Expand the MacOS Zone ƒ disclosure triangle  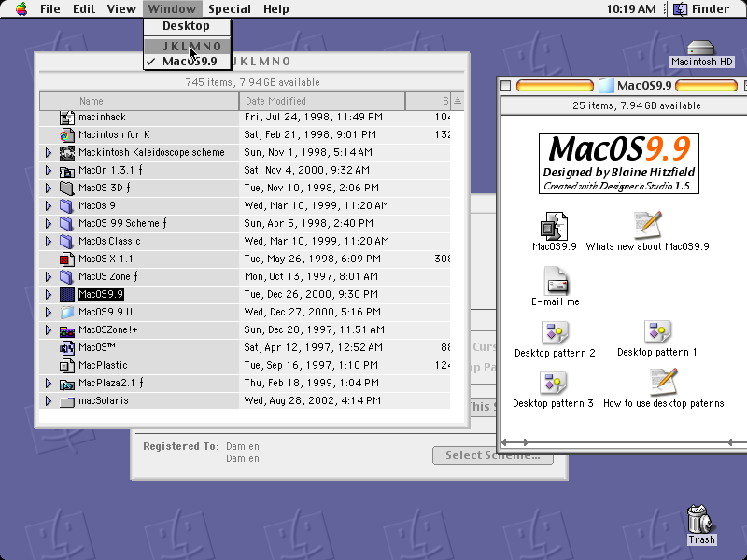pos(49,276)
